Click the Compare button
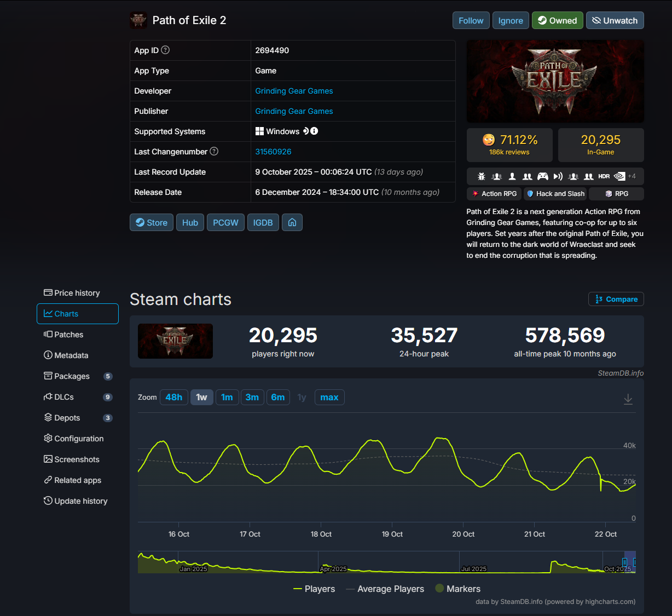The image size is (672, 616). coord(616,299)
